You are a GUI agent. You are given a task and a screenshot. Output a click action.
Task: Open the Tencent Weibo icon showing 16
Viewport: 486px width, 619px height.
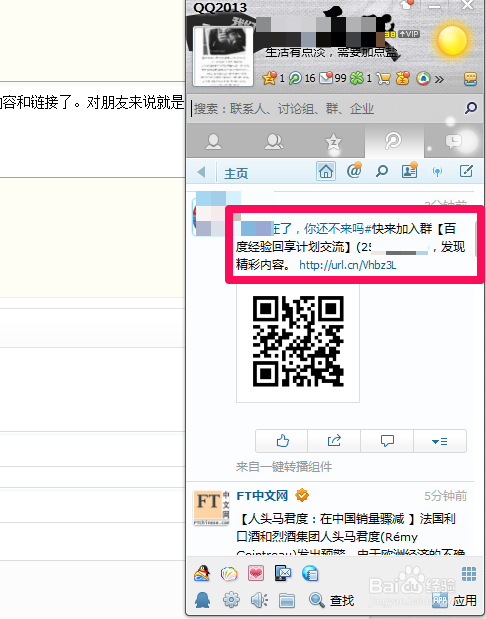click(295, 78)
